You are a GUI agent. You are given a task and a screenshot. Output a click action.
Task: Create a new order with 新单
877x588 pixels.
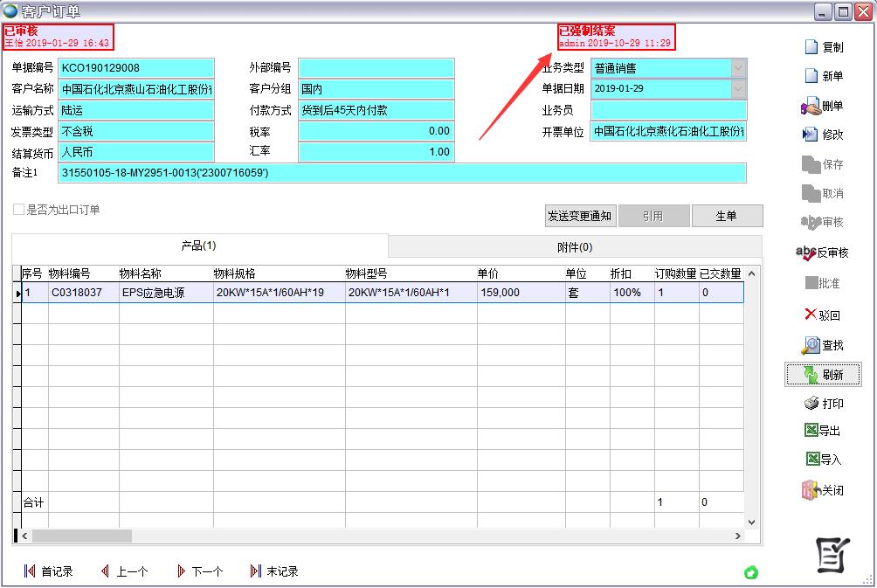click(811, 76)
